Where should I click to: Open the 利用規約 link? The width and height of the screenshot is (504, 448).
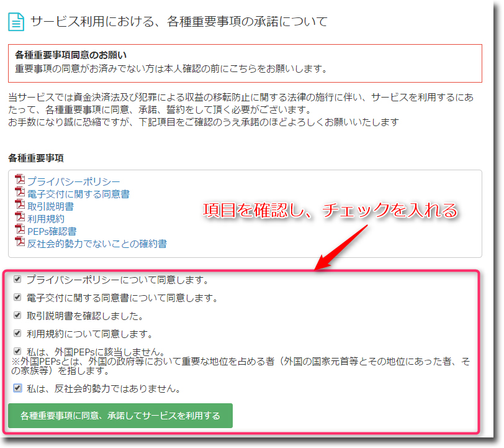point(46,219)
